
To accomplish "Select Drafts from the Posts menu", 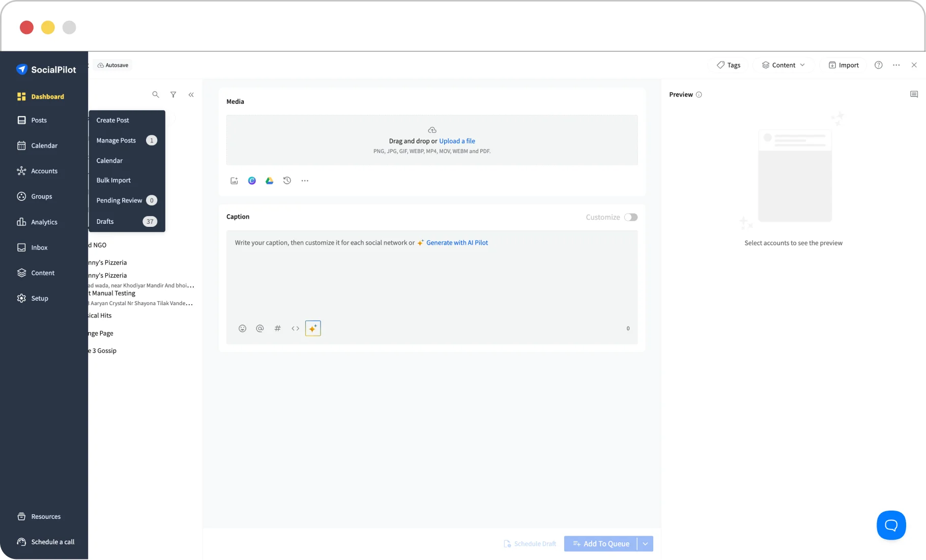I will coord(105,221).
